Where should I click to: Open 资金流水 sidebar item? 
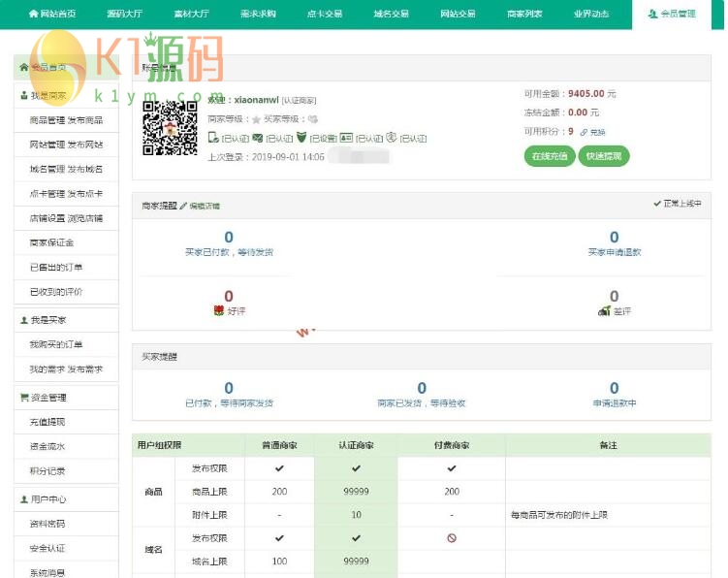(47, 446)
